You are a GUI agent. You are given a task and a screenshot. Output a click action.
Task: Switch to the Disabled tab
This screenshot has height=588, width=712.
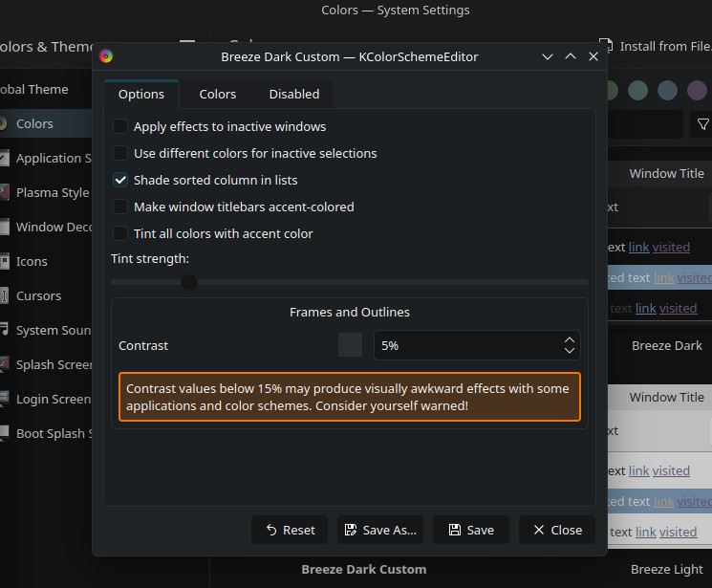[x=294, y=94]
